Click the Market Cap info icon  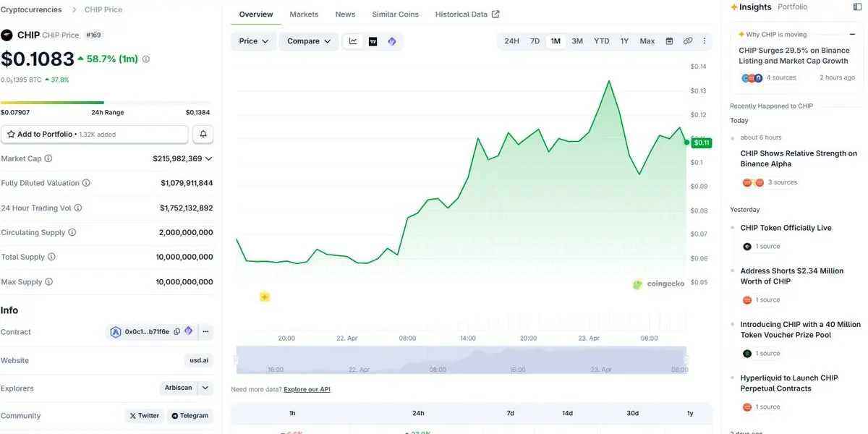[x=48, y=158]
